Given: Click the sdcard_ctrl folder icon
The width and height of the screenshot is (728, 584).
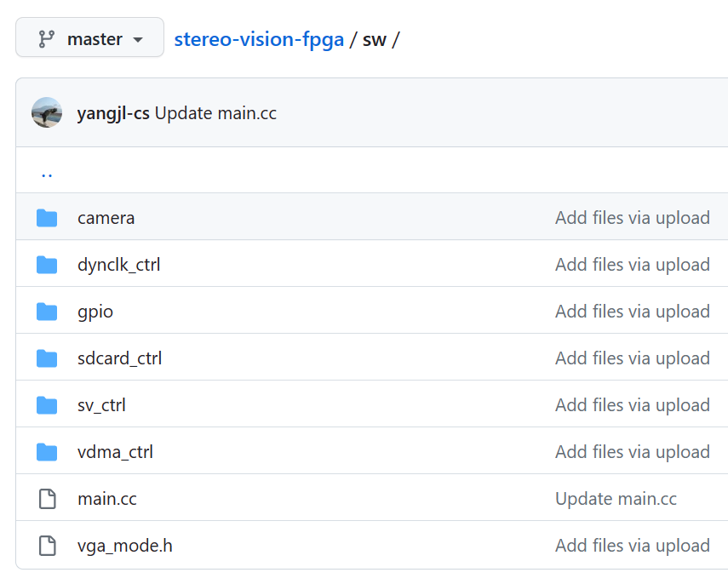Looking at the screenshot, I should click(x=47, y=358).
